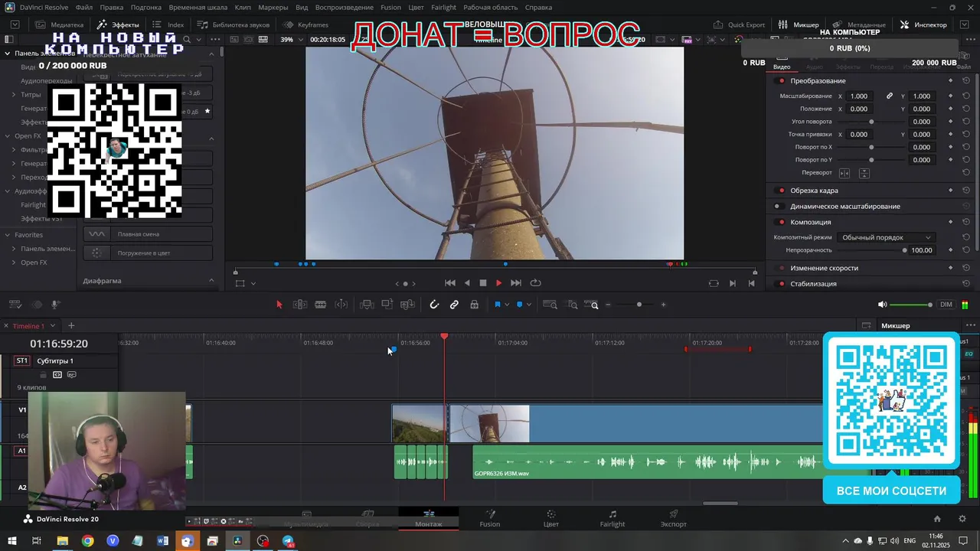Click the Insert clip icon
Screen dimensions: 980x551
[x=367, y=305]
